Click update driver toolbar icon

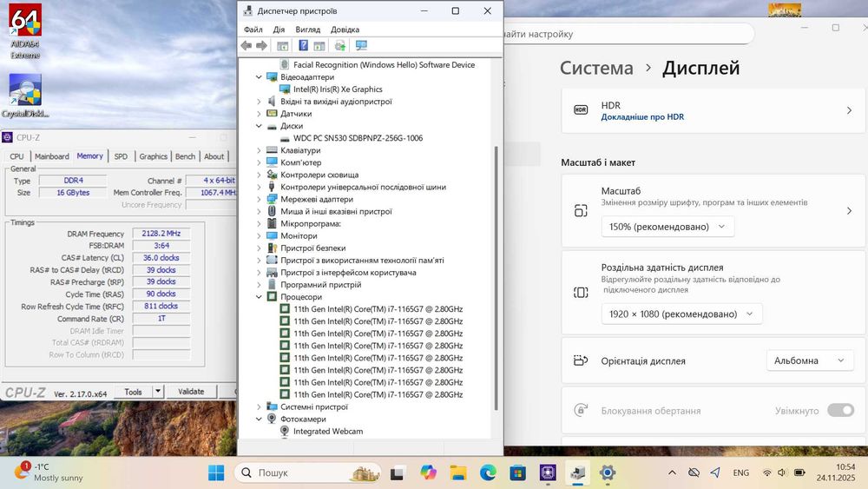coord(340,45)
